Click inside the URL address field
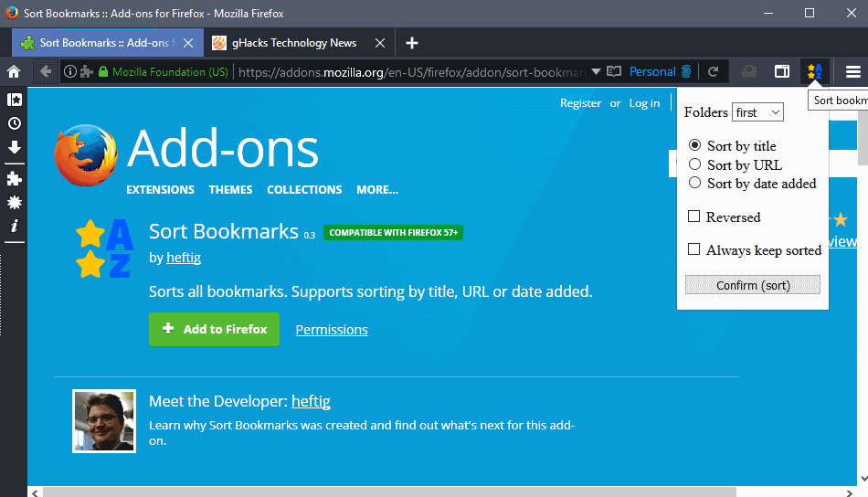 pyautogui.click(x=412, y=72)
